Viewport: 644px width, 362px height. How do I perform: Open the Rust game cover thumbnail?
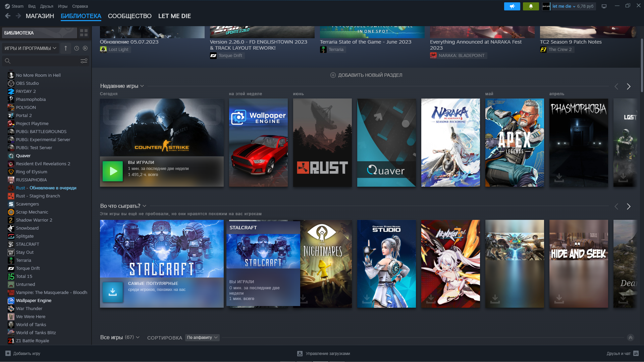click(322, 142)
